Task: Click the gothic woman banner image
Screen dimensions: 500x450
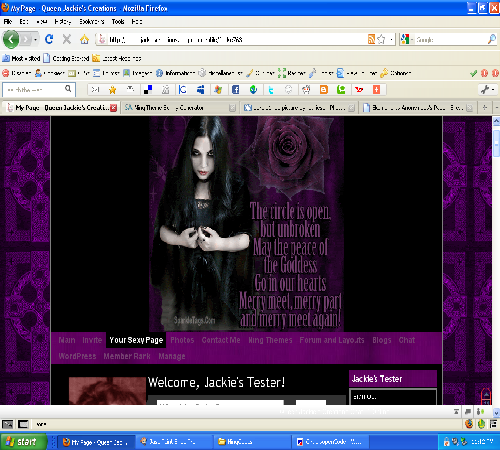Action: pyautogui.click(x=246, y=224)
